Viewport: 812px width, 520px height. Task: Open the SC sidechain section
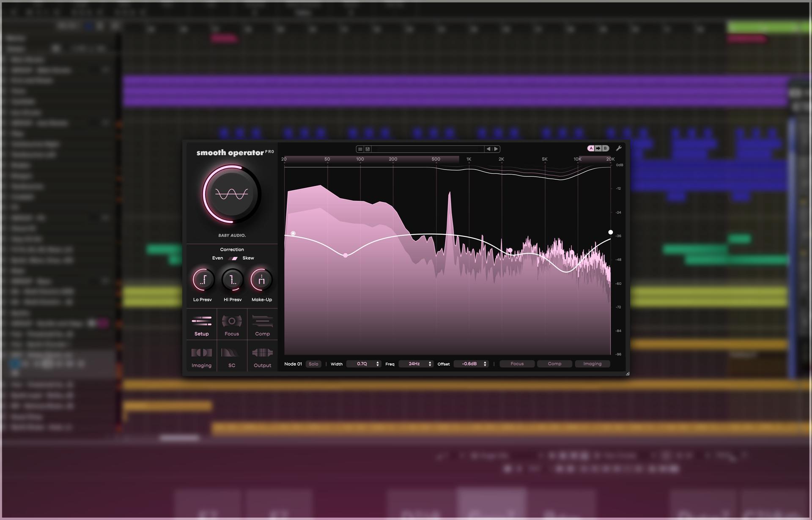point(232,356)
